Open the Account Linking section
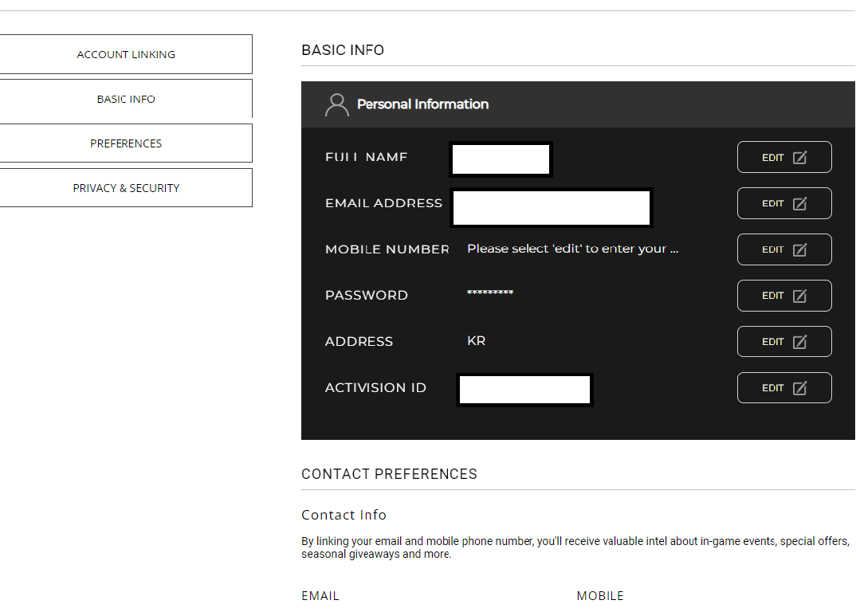Viewport: 856px width, 616px height. click(x=126, y=54)
